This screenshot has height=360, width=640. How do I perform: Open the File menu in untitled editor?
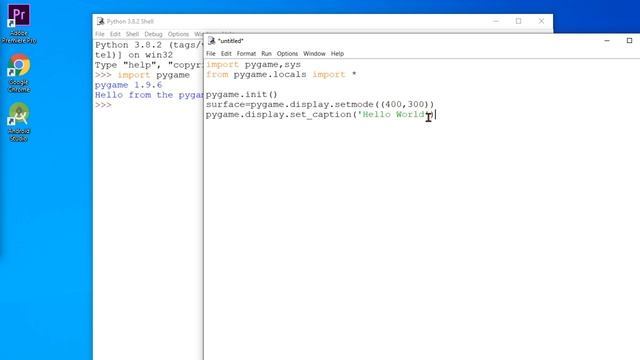pos(211,53)
